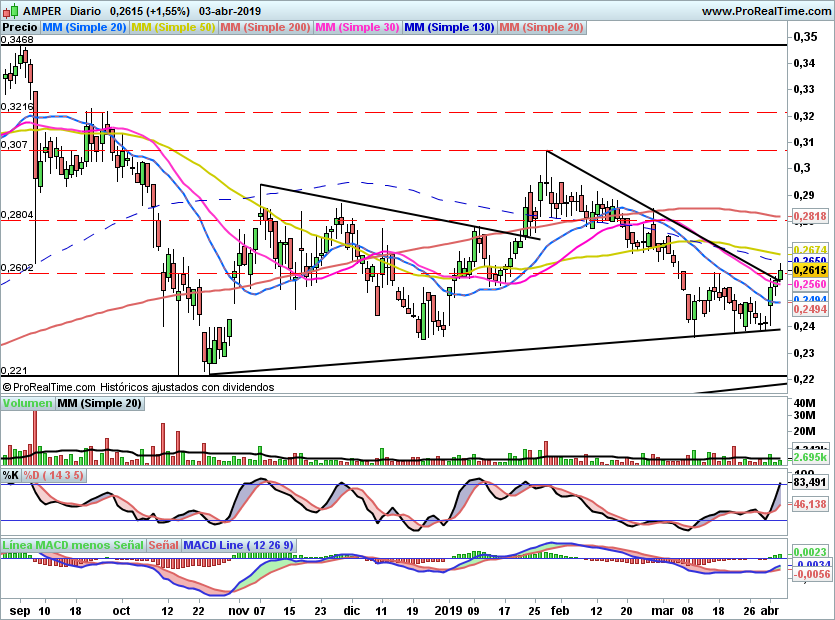The width and height of the screenshot is (835, 620).
Task: Select the pink MM (Simple 30) label
Action: (357, 27)
